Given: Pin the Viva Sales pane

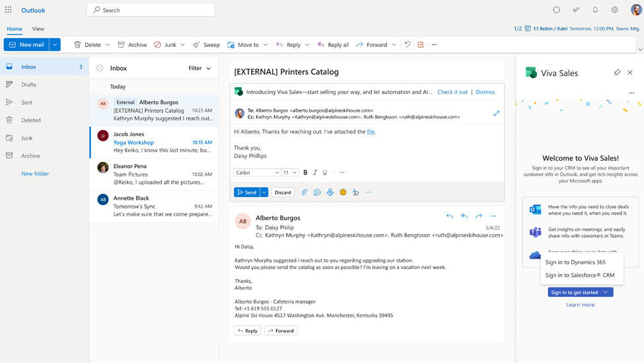Looking at the screenshot, I should click(x=617, y=72).
